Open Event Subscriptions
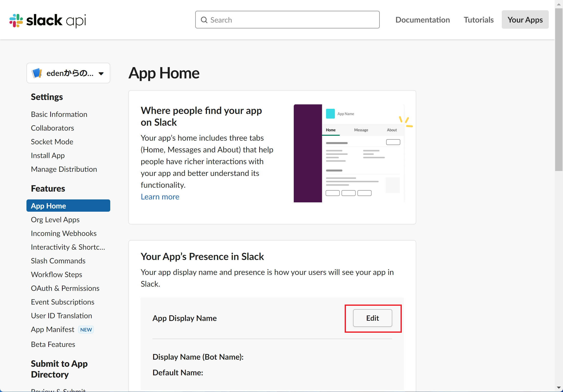The height and width of the screenshot is (392, 563). coord(62,302)
